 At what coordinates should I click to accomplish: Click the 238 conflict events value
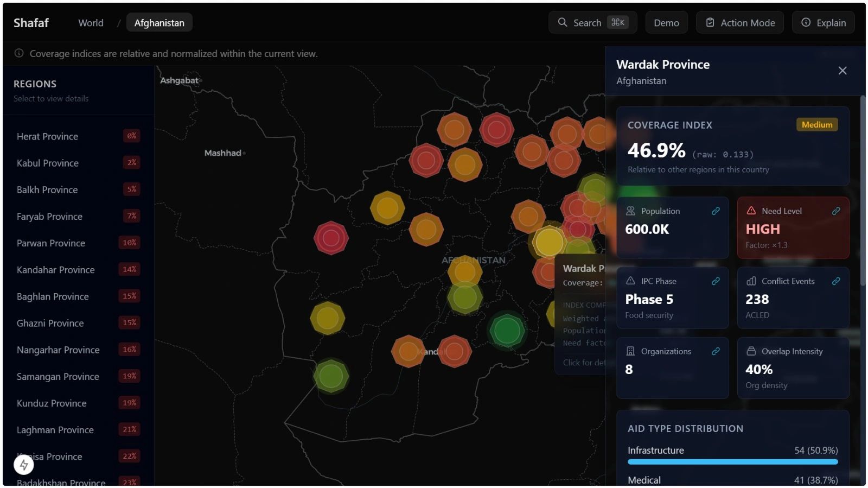[x=757, y=299]
